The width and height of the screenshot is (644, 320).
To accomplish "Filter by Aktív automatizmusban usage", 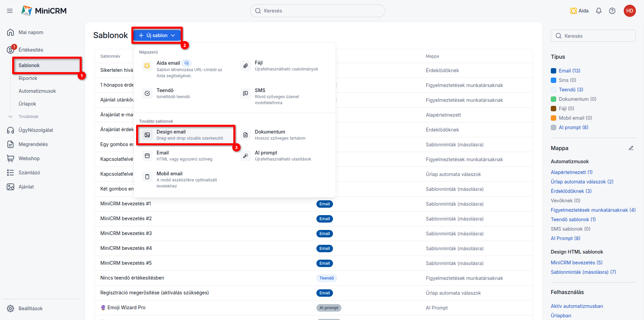I will (x=577, y=306).
